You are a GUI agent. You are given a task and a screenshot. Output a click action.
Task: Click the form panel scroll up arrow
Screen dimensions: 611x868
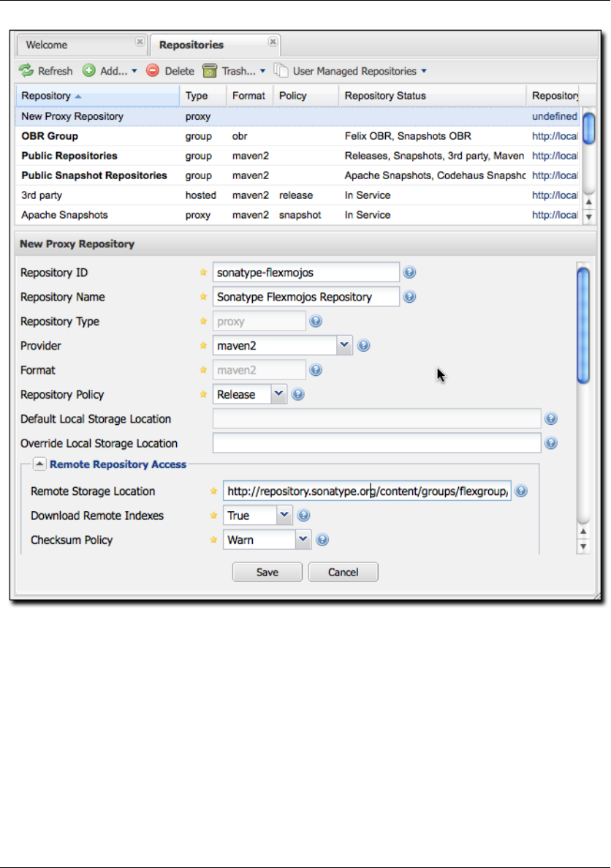[582, 532]
